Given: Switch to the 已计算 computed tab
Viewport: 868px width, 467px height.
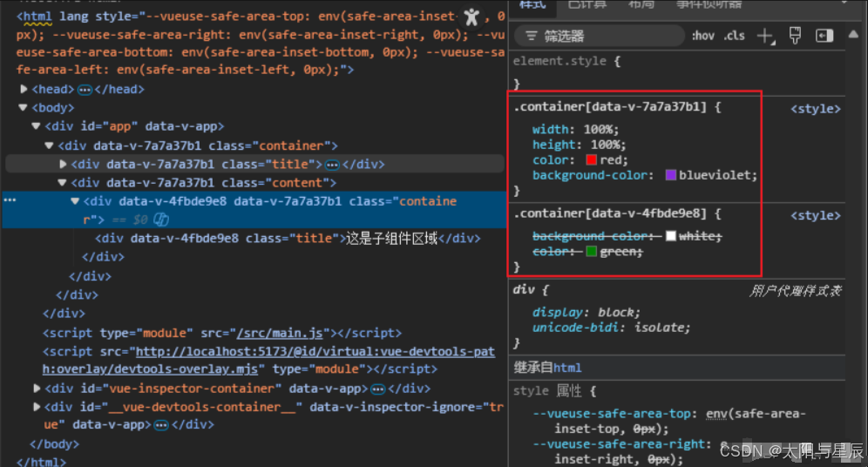Looking at the screenshot, I should (587, 4).
